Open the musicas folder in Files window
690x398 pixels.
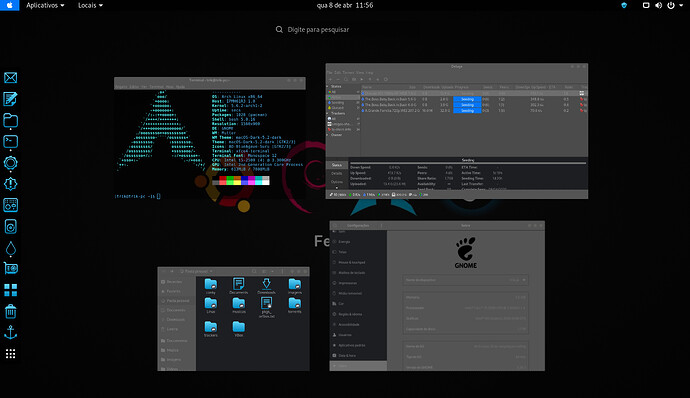239,305
